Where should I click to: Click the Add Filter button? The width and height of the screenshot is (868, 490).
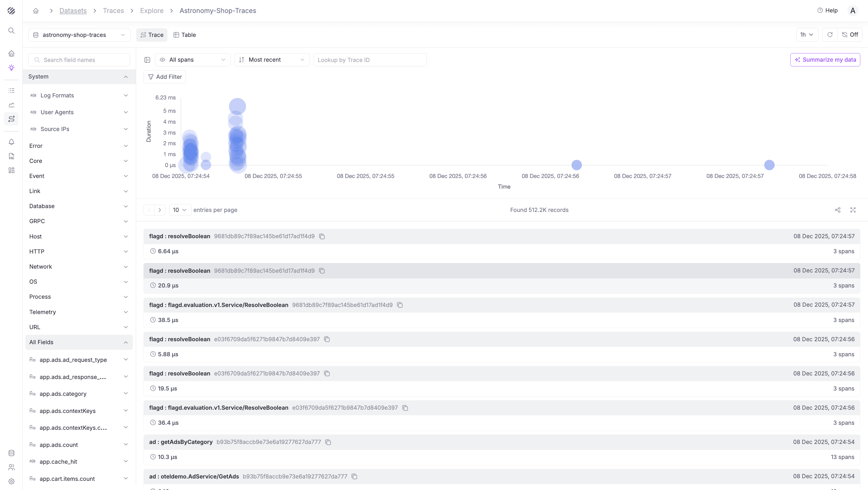click(165, 77)
